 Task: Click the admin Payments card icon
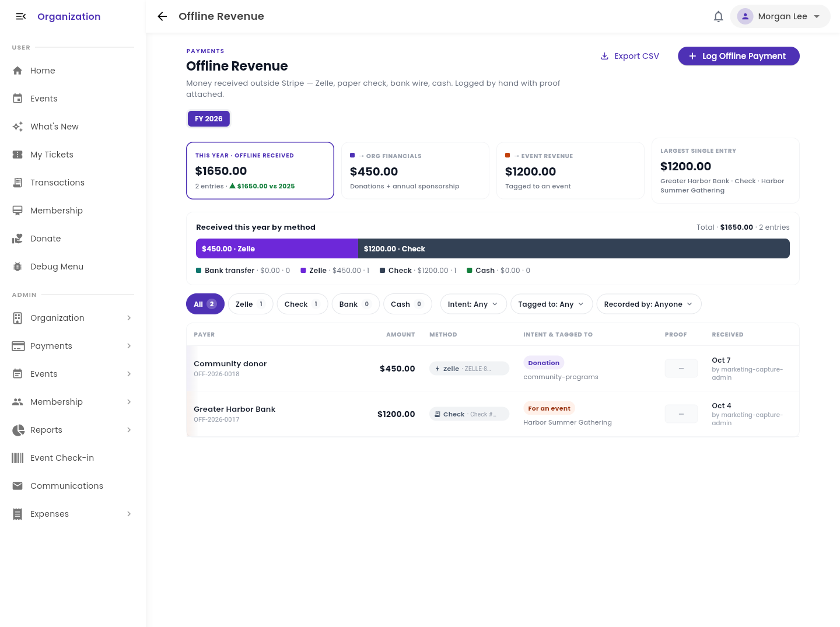(x=17, y=346)
